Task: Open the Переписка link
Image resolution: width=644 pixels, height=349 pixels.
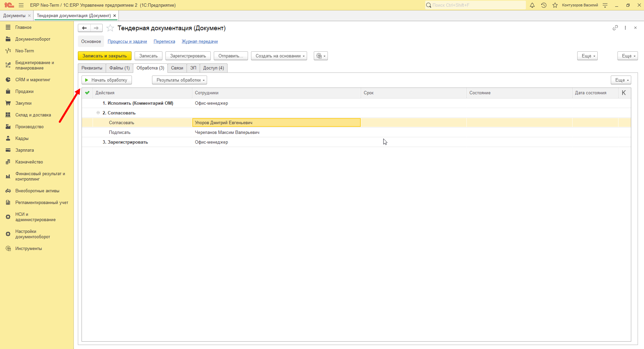Action: point(164,42)
